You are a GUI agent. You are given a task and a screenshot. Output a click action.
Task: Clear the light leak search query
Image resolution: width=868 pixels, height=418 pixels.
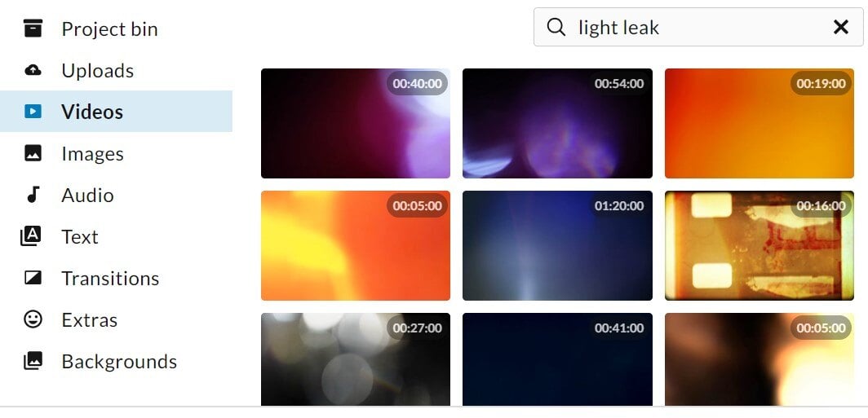[841, 27]
